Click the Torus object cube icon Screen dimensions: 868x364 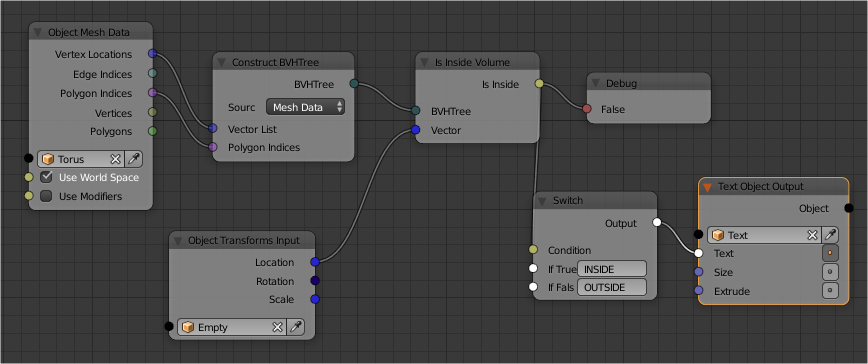coord(48,159)
